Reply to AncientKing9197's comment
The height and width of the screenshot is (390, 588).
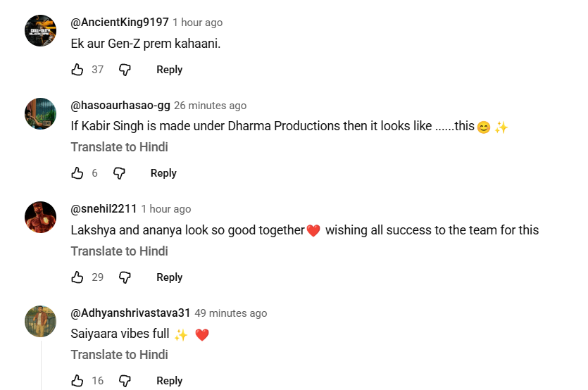(x=169, y=70)
